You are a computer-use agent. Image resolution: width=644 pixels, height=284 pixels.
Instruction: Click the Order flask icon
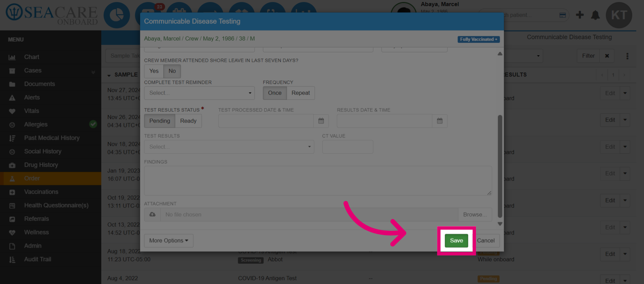click(12, 179)
